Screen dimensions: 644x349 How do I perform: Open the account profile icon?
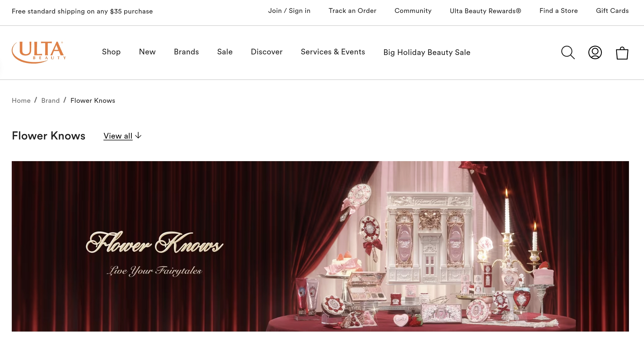tap(595, 53)
